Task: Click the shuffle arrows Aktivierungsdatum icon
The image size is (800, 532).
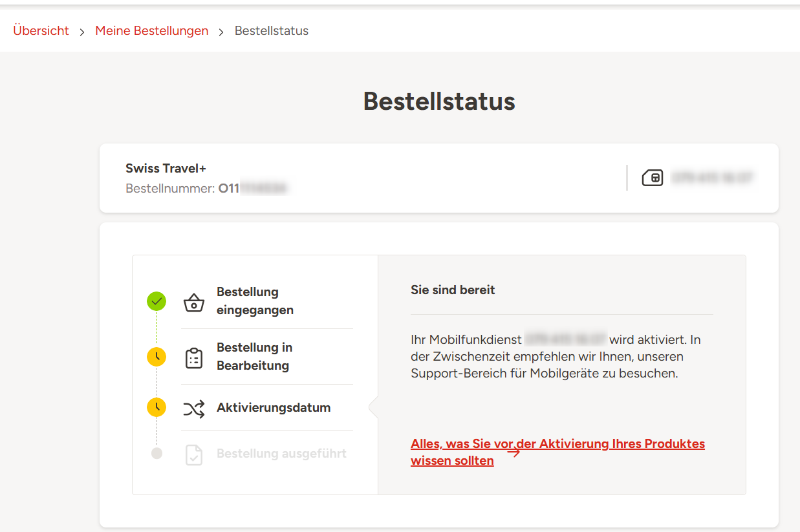Action: point(194,409)
